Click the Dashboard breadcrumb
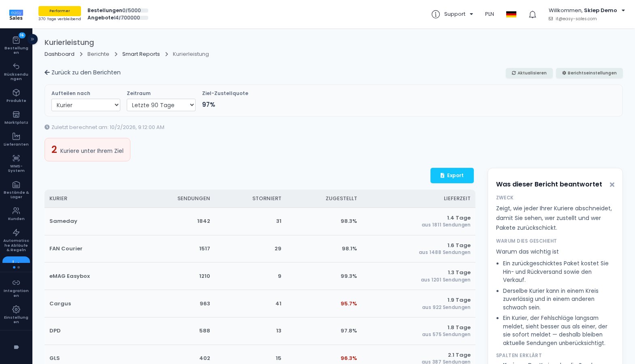 (60, 54)
